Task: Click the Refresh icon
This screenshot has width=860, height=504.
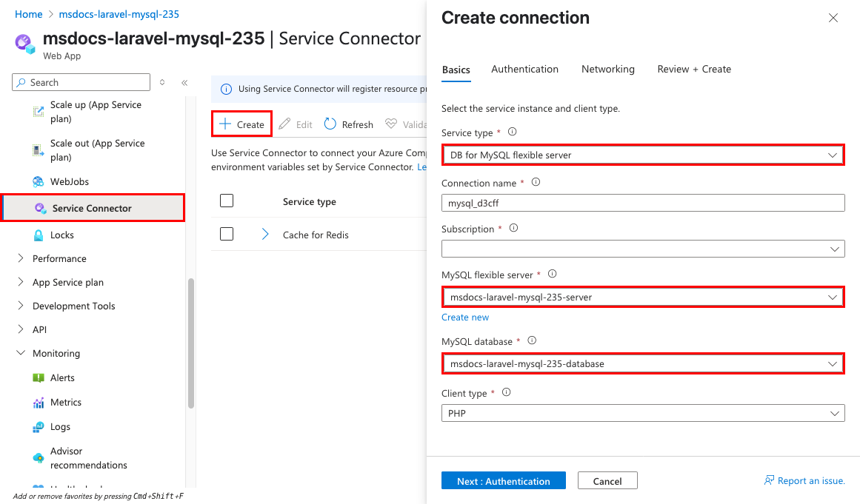Action: point(330,124)
